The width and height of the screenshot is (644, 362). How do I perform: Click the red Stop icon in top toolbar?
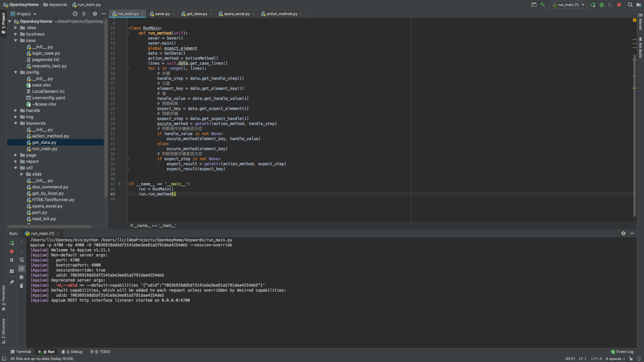pos(619,5)
